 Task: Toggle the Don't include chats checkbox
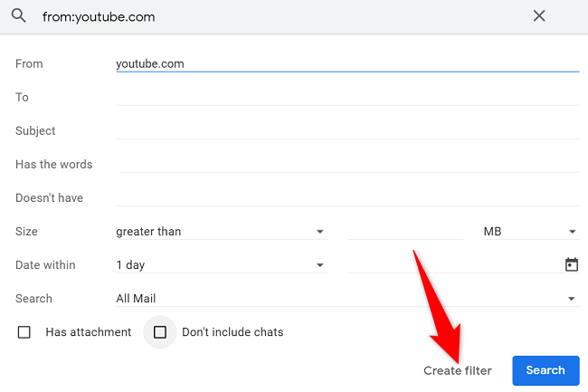(x=160, y=332)
